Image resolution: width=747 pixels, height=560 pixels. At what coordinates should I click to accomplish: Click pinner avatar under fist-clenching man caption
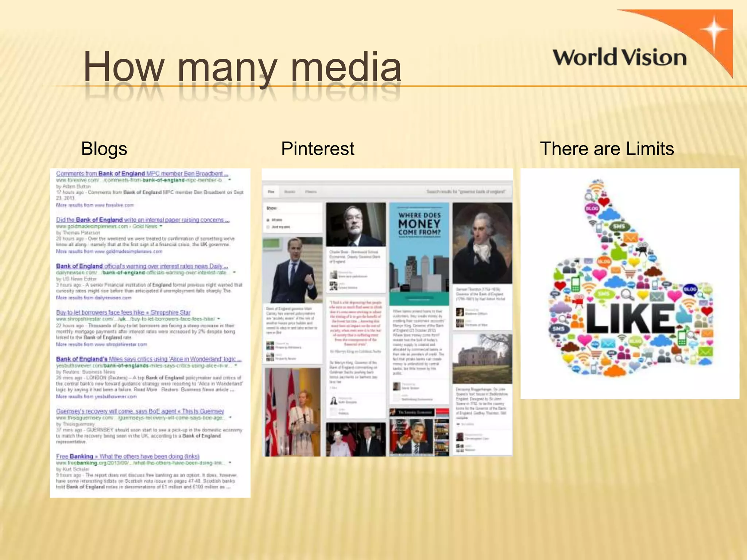click(270, 345)
